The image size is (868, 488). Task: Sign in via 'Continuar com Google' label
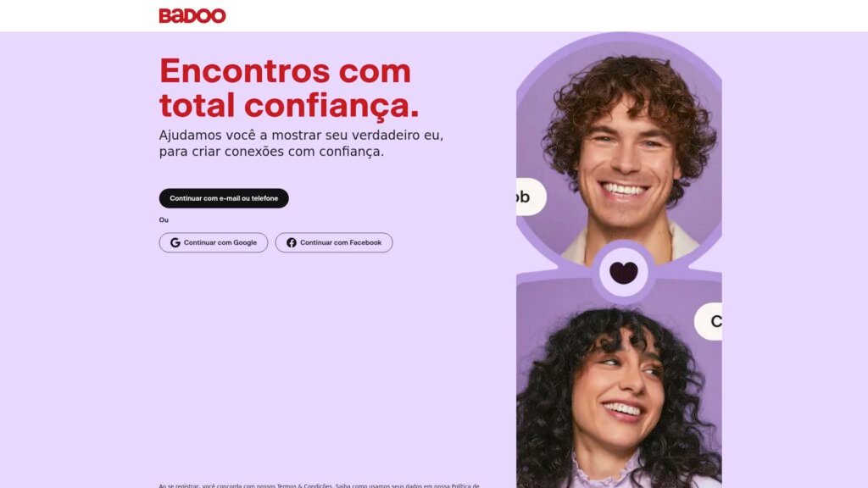(220, 243)
